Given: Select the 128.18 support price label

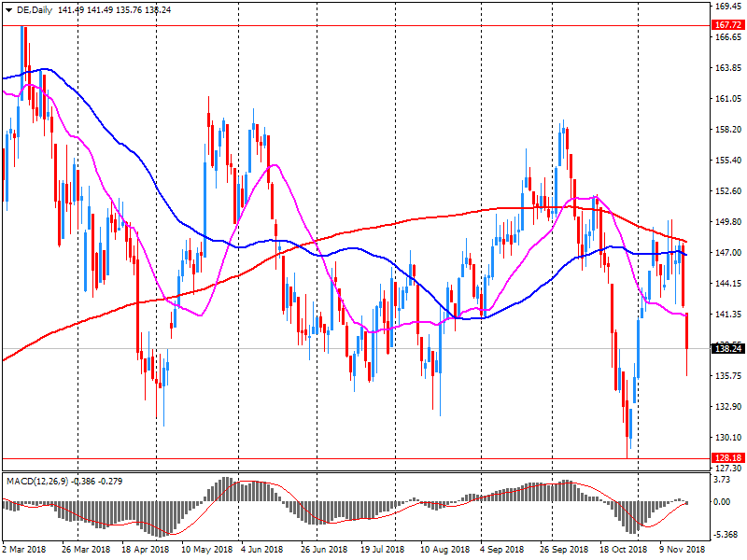Looking at the screenshot, I should pyautogui.click(x=728, y=458).
